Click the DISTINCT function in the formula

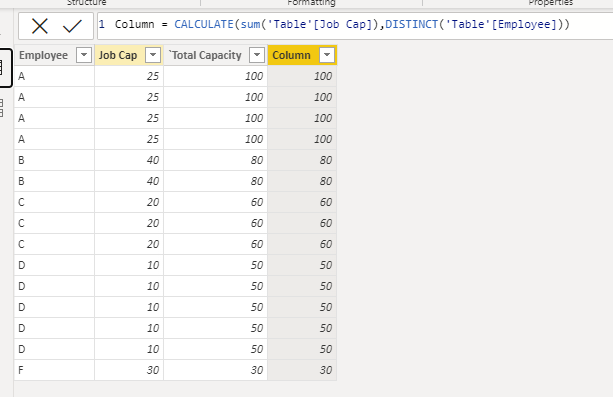click(412, 24)
